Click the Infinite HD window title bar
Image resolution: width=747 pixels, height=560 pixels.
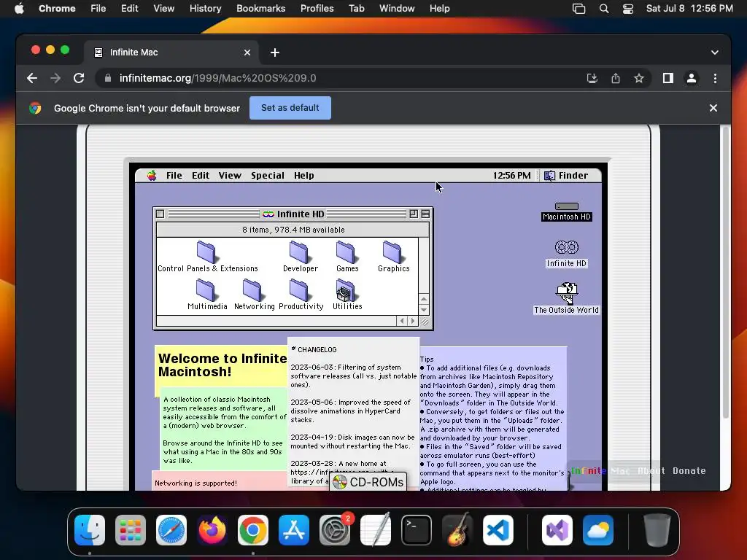pyautogui.click(x=293, y=214)
